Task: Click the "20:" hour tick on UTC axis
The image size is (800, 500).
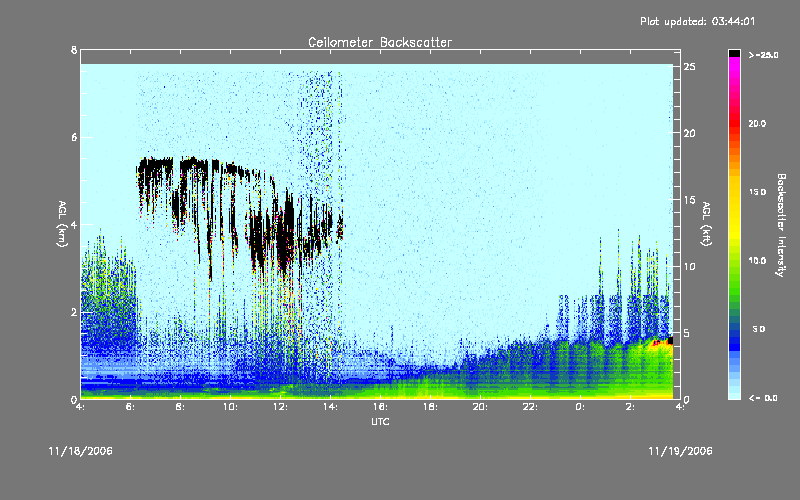Action: 481,407
